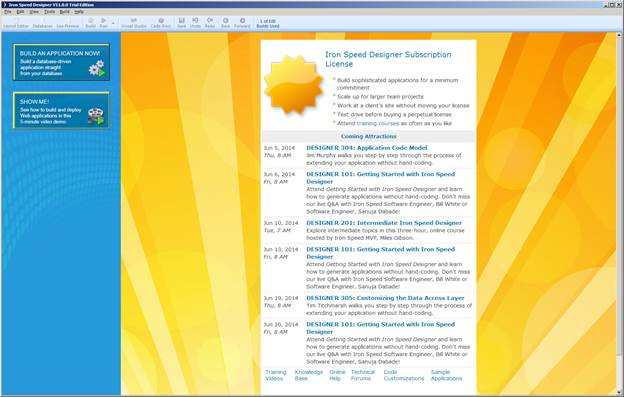Open the Jun 20 DESIGNER 101 Getting Started link
This screenshot has height=397, width=624.
click(x=380, y=328)
